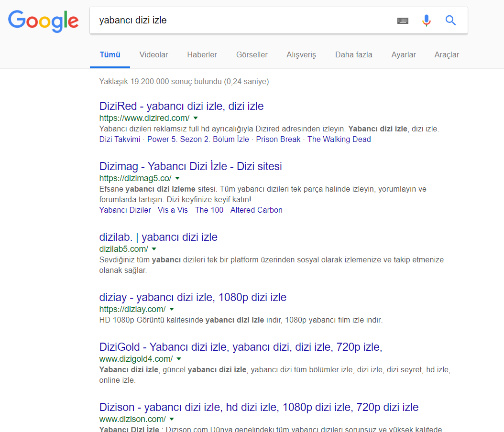The width and height of the screenshot is (504, 432).
Task: Open The 100 sitelink
Action: coord(209,210)
